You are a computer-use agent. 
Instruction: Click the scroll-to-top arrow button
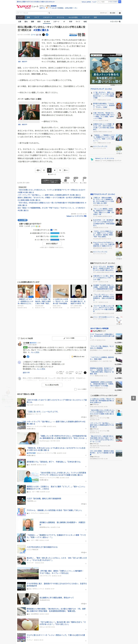[133, 398]
